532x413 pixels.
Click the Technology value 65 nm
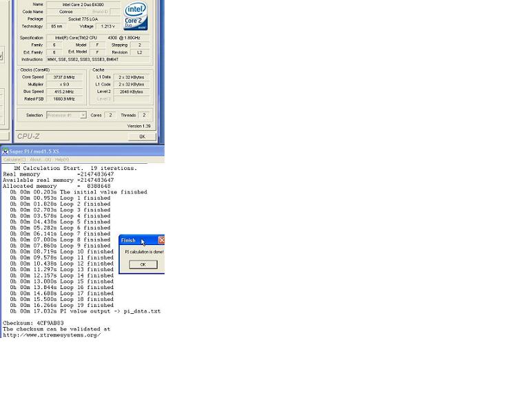pyautogui.click(x=57, y=26)
